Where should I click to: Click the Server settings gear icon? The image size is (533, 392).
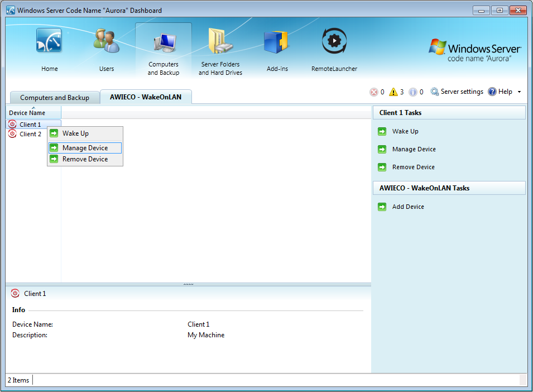[x=434, y=92]
